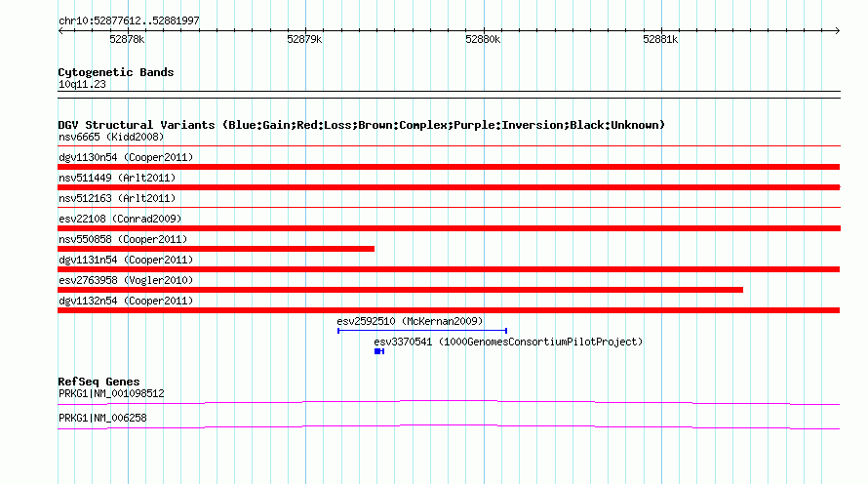The height and width of the screenshot is (484, 868).
Task: Open variant esv3370541 1000GenomesConsortiumPilotProject label
Action: pyautogui.click(x=508, y=342)
